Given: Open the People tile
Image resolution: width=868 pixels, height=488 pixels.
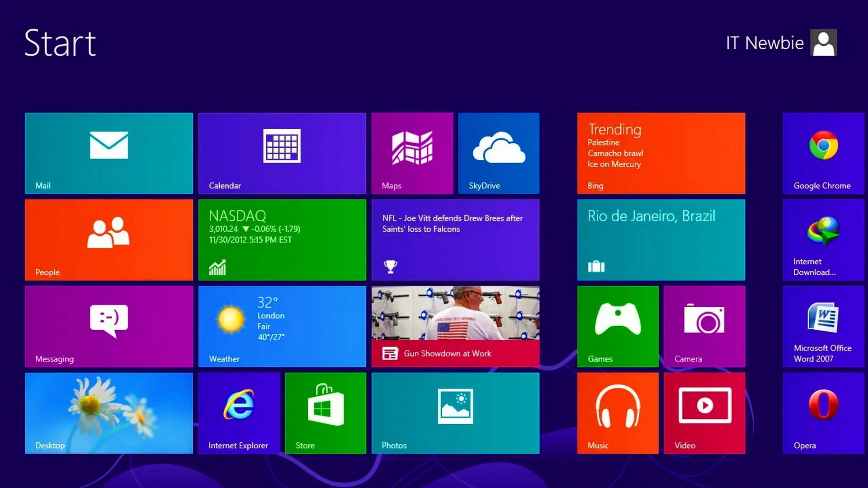Looking at the screenshot, I should click(x=109, y=240).
